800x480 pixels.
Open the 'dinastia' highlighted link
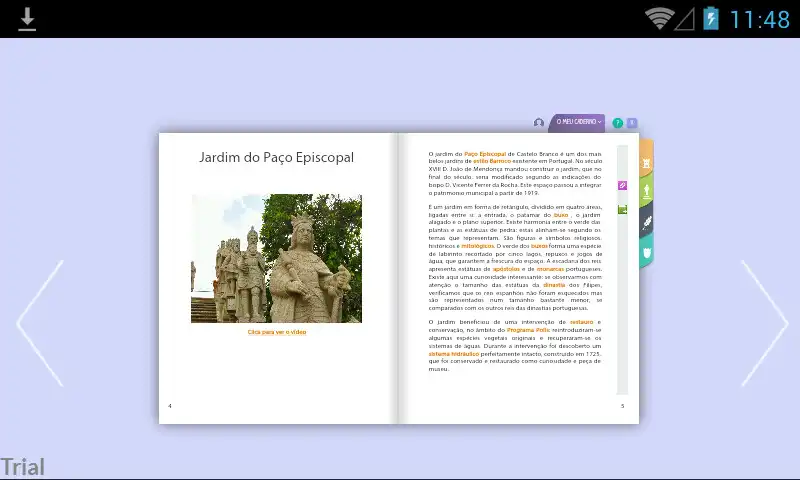pos(554,285)
